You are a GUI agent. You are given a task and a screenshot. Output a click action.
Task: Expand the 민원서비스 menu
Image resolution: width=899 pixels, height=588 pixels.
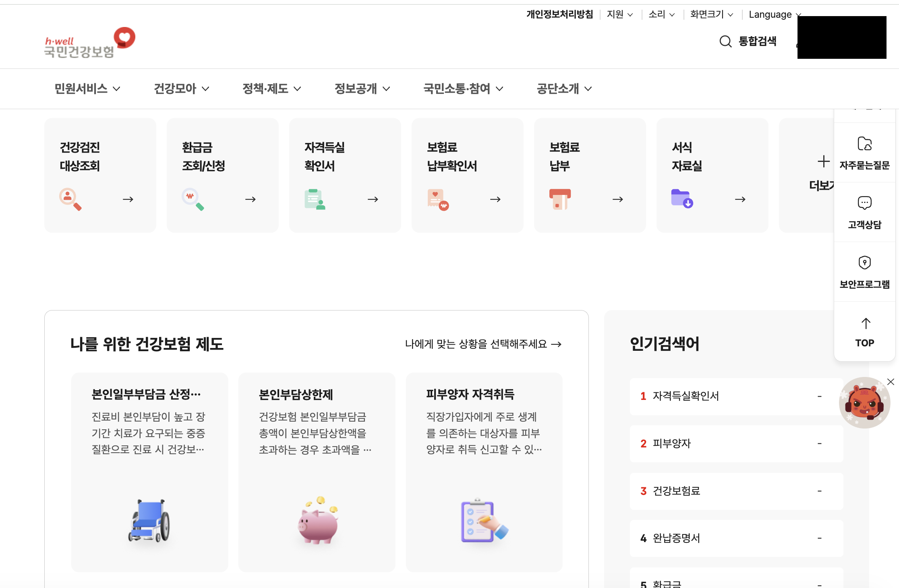coord(87,89)
